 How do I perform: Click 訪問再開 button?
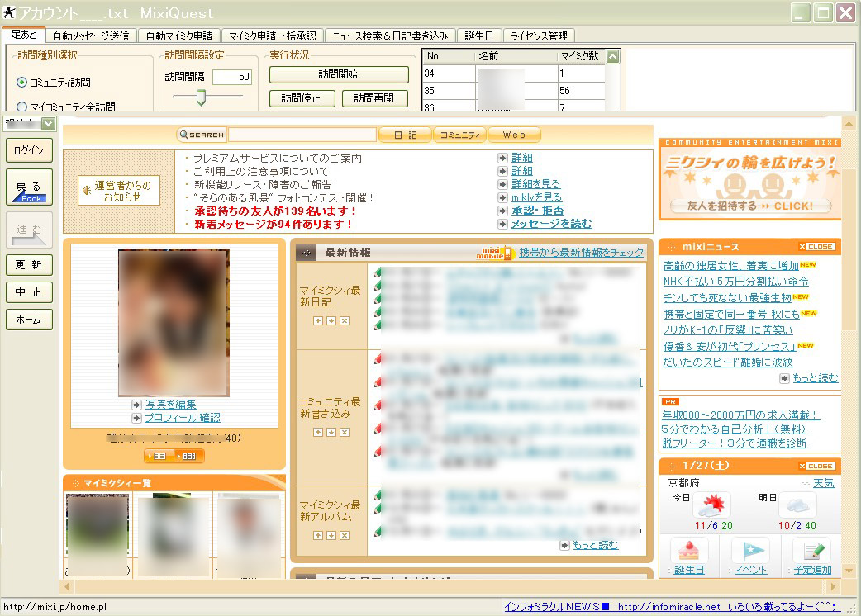click(375, 98)
